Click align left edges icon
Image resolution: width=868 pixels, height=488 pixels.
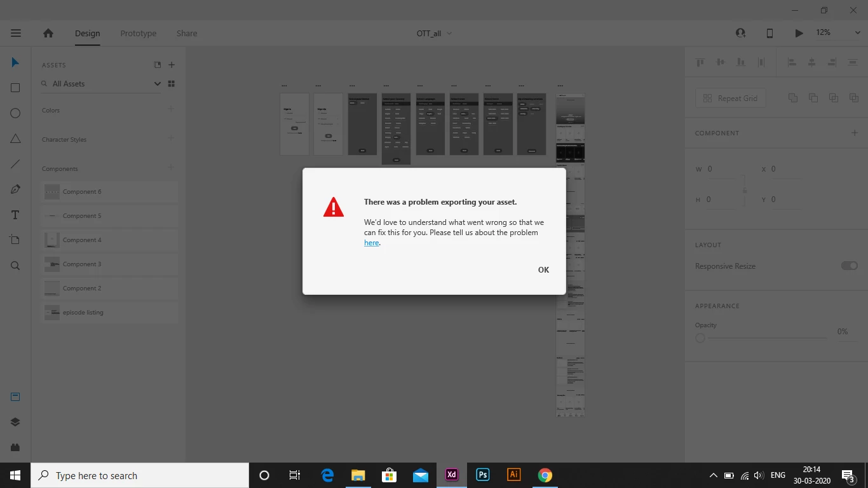792,62
